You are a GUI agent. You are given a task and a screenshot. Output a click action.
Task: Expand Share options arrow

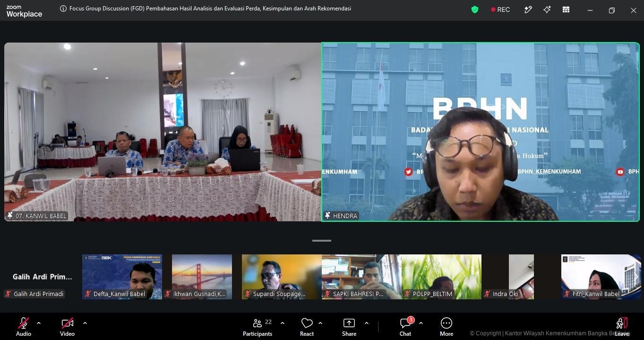coord(367,323)
